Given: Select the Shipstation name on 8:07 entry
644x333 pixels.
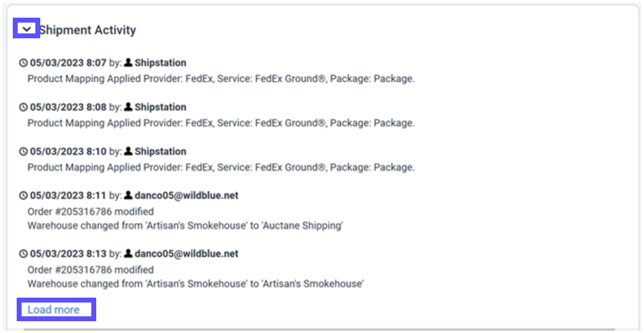Looking at the screenshot, I should 161,63.
